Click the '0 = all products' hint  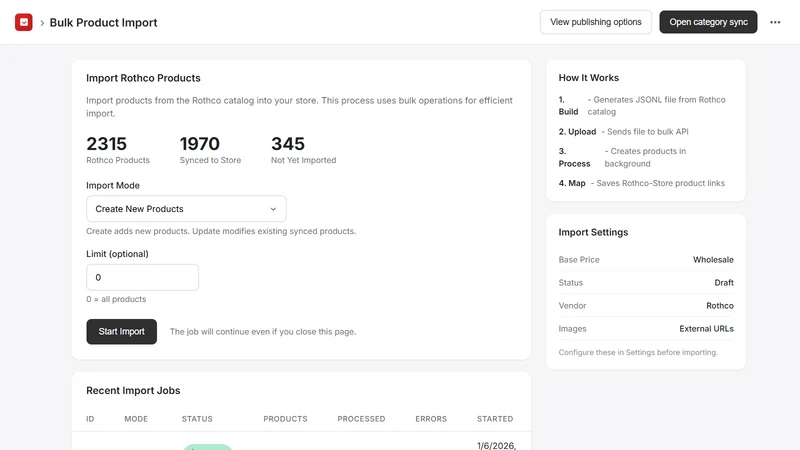click(x=116, y=299)
